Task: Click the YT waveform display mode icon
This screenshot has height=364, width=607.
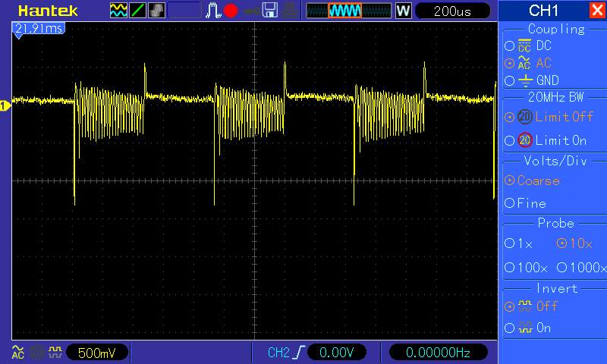Action: [x=118, y=11]
